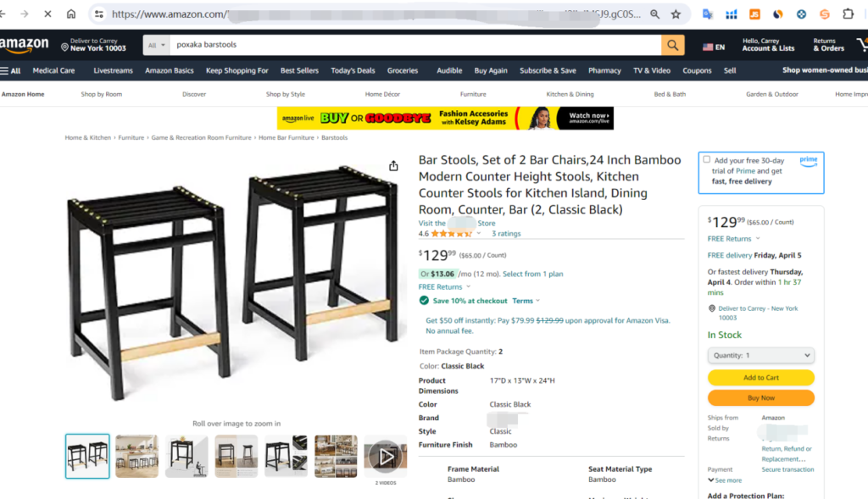This screenshot has width=868, height=499.
Task: Check the free 30-day Prime trial box
Action: tap(706, 159)
